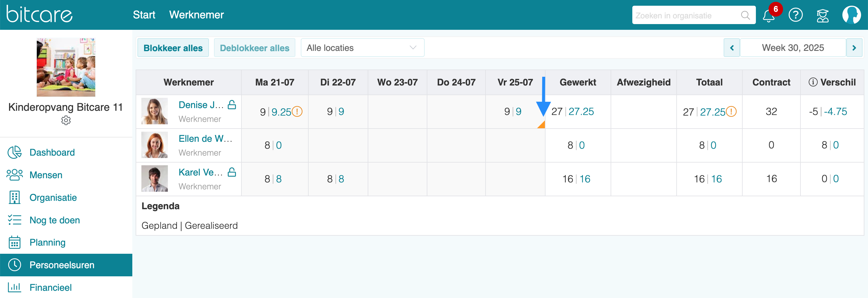Click the Blokkeer alles button
Viewport: 868px width, 298px height.
click(173, 48)
